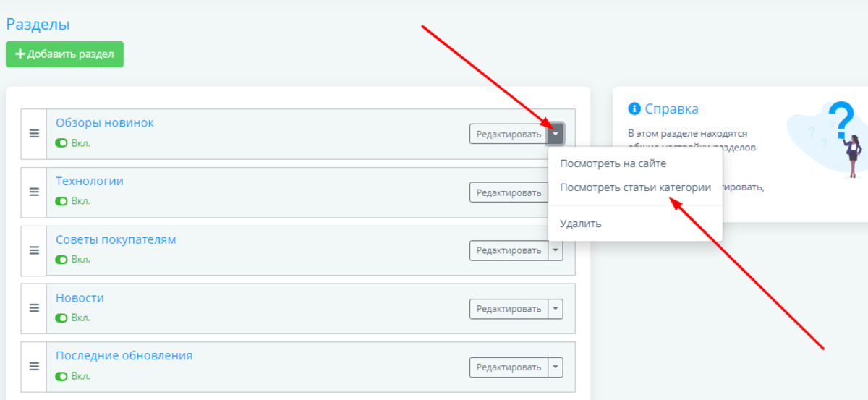Disable the Вкл. switch under Технологии

61,201
